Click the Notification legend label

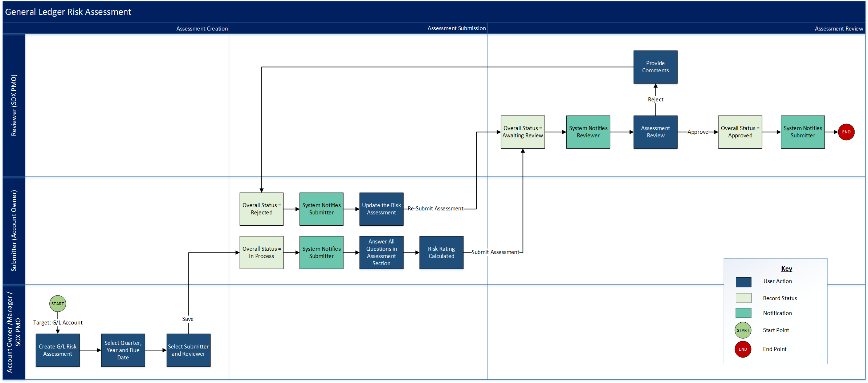pos(778,313)
